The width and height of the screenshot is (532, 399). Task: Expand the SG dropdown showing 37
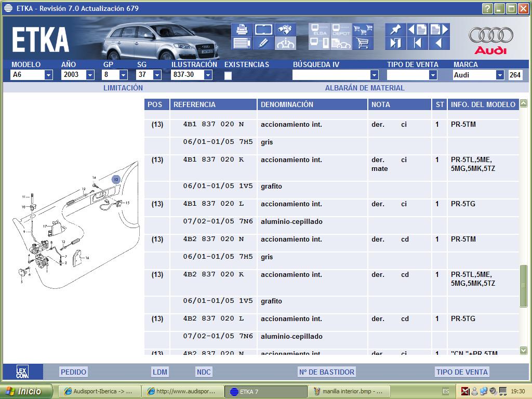(157, 75)
